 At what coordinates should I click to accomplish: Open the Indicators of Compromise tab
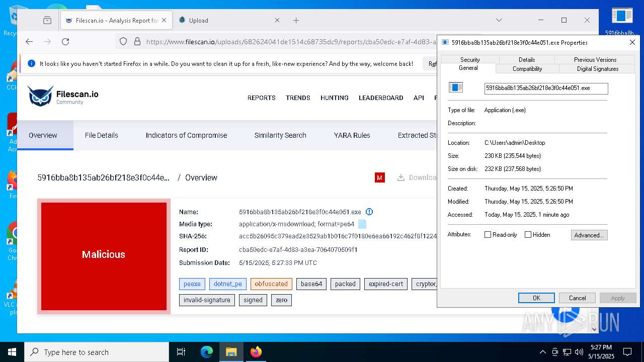(186, 135)
